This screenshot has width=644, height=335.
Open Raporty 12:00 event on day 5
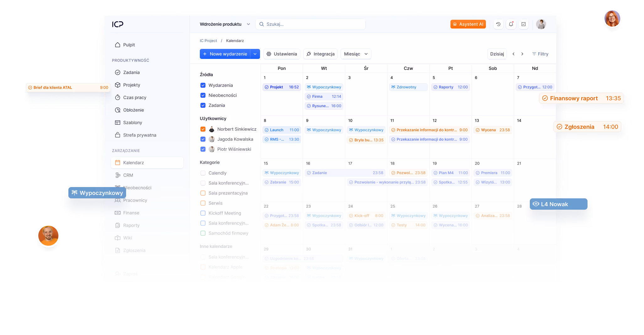point(450,87)
